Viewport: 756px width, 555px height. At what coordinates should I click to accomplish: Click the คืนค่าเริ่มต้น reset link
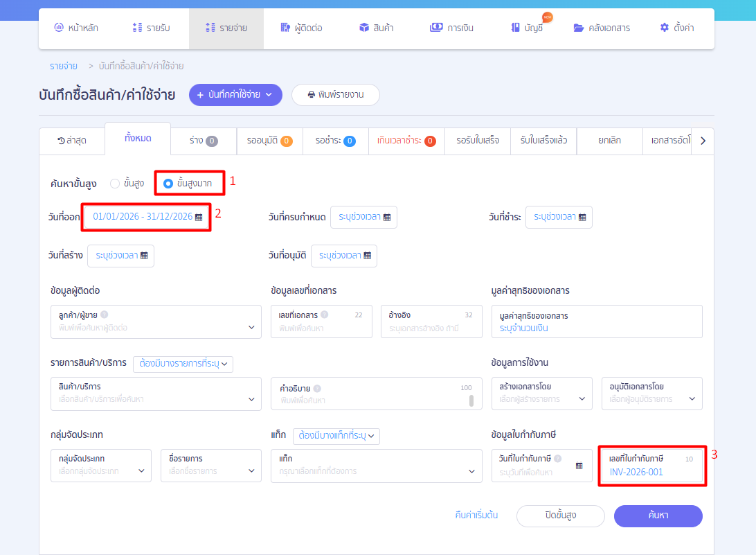476,516
